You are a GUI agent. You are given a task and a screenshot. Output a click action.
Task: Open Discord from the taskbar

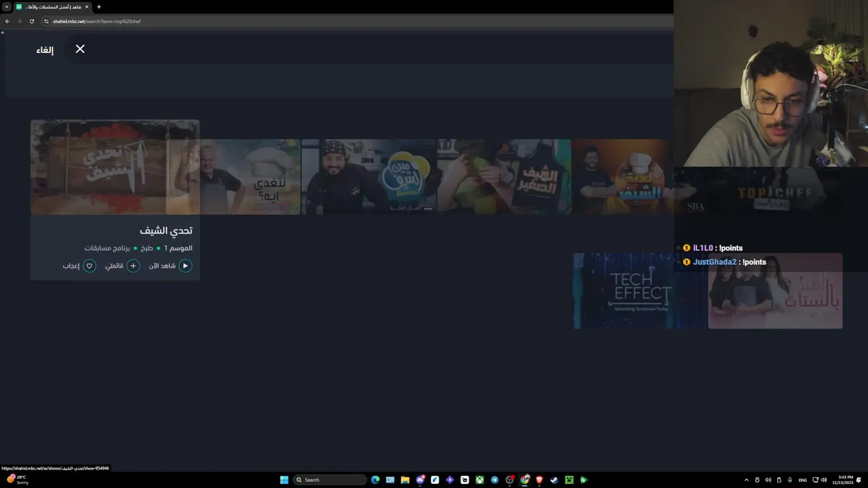(420, 480)
